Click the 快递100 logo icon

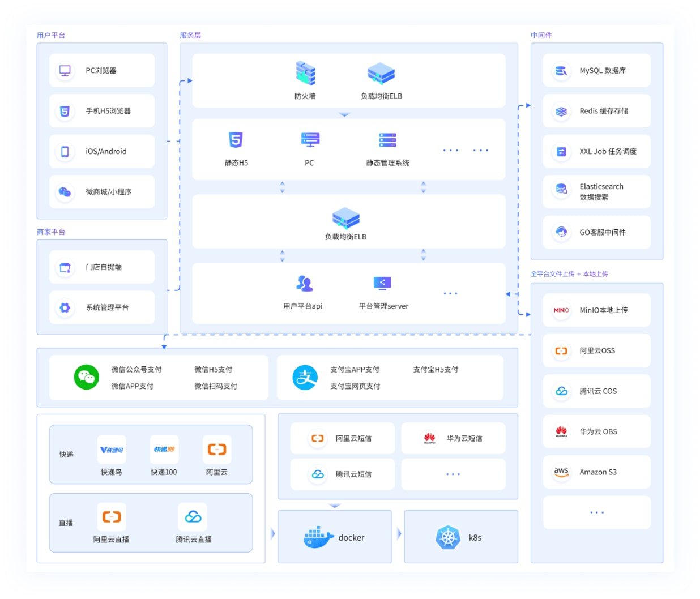164,450
